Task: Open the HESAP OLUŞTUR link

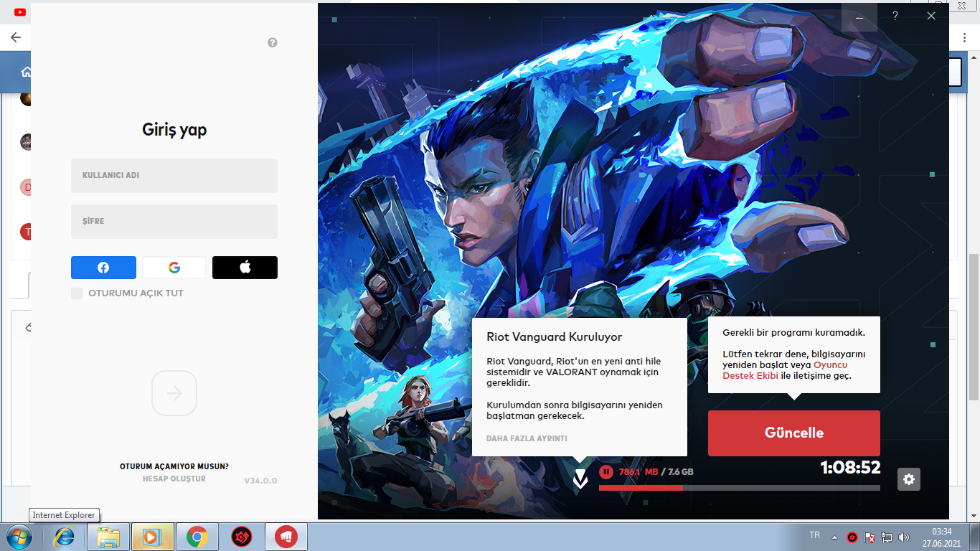Action: click(x=174, y=479)
